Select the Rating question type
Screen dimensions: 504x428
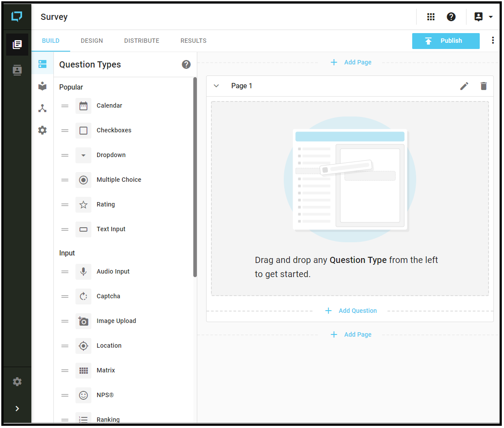[105, 204]
